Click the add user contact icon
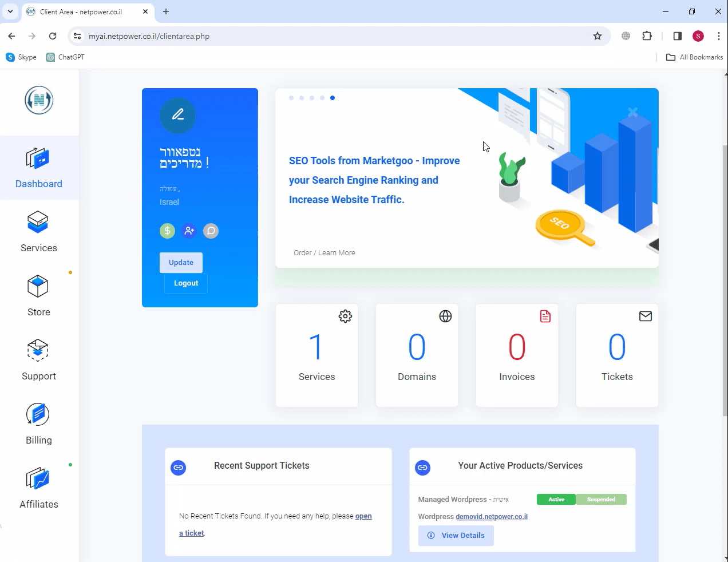Screen dimensions: 728x562 pos(189,231)
